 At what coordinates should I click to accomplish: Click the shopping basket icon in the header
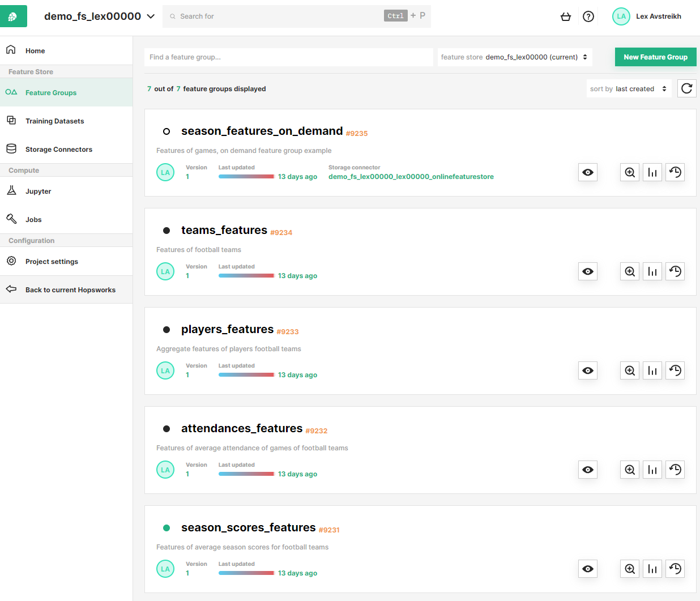click(x=566, y=16)
